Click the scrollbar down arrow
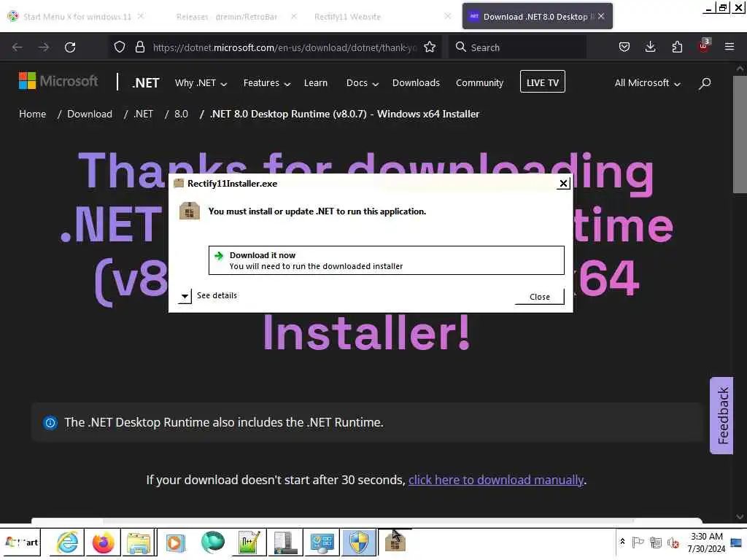 click(740, 517)
